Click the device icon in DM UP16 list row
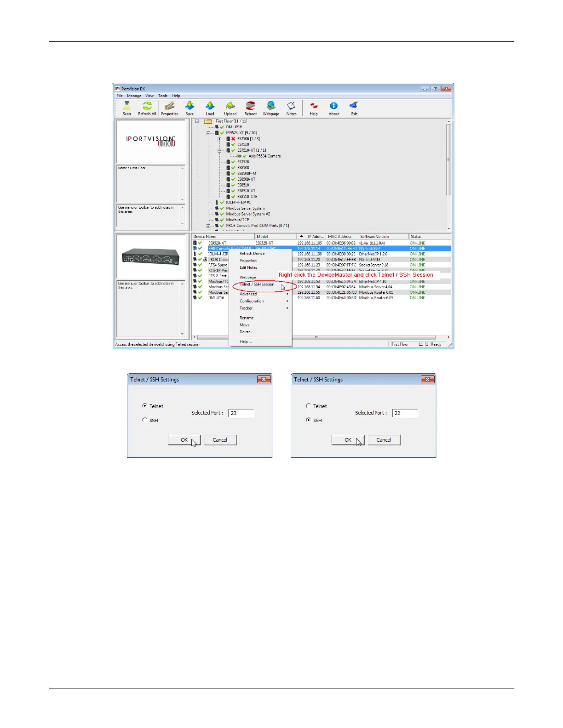Screen dimensions: 563x728 [x=195, y=298]
